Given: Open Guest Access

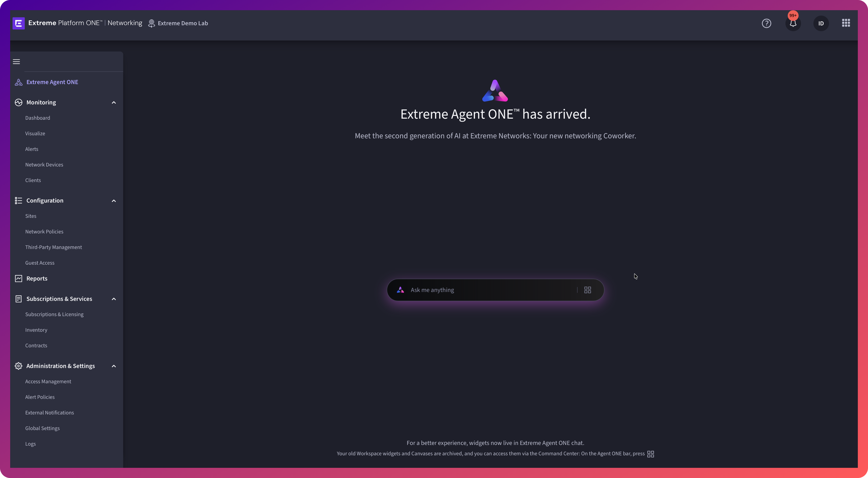Looking at the screenshot, I should [40, 263].
